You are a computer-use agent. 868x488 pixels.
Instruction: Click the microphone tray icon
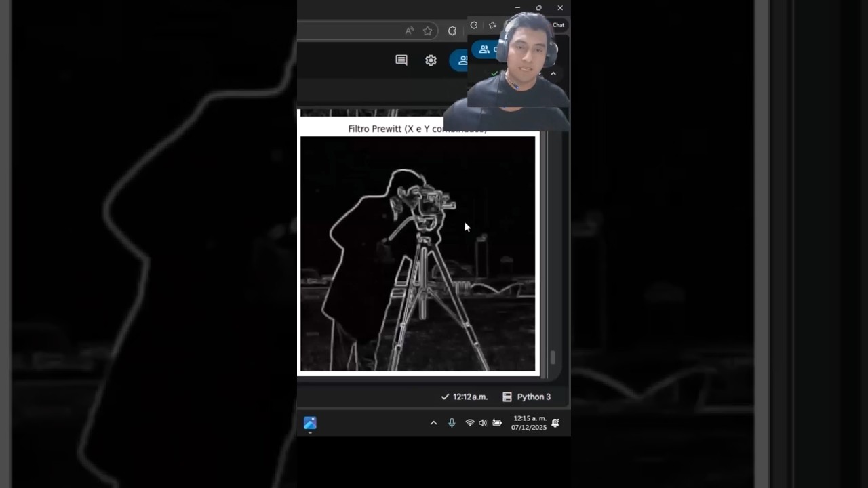pos(452,423)
